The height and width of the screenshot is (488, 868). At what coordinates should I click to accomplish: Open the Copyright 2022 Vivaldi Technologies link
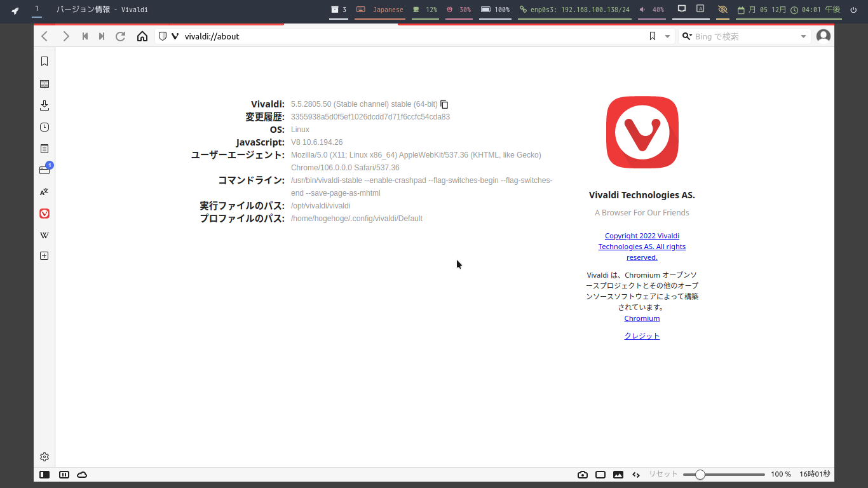click(642, 247)
